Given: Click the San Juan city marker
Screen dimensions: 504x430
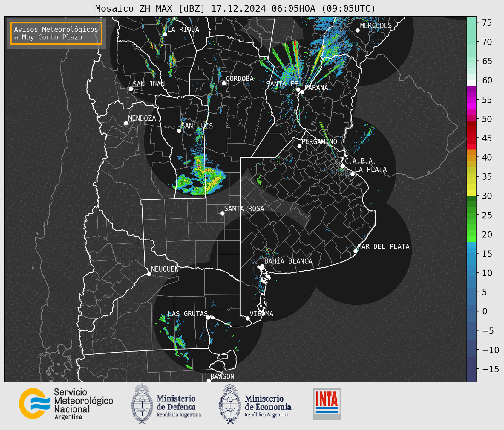Looking at the screenshot, I should [x=131, y=89].
